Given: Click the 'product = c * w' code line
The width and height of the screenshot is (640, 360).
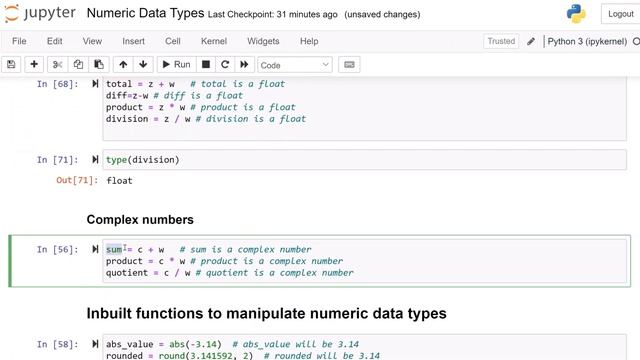Looking at the screenshot, I should coord(224,261).
